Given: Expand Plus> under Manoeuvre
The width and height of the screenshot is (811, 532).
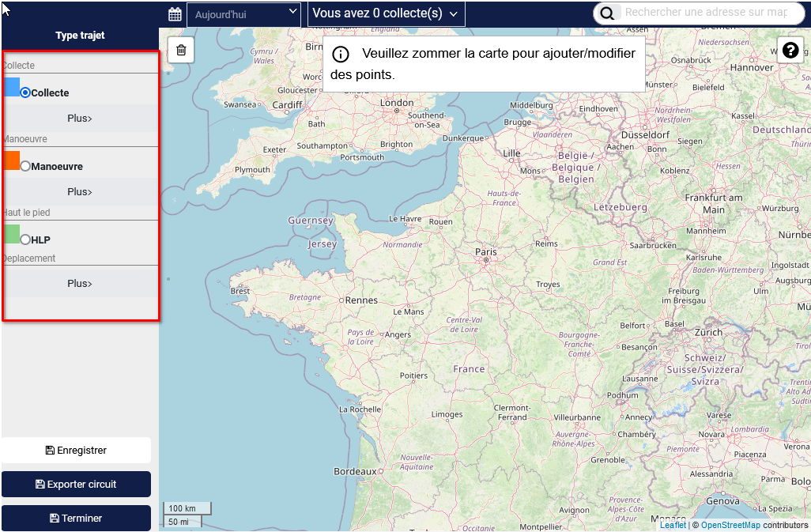Looking at the screenshot, I should coord(80,192).
